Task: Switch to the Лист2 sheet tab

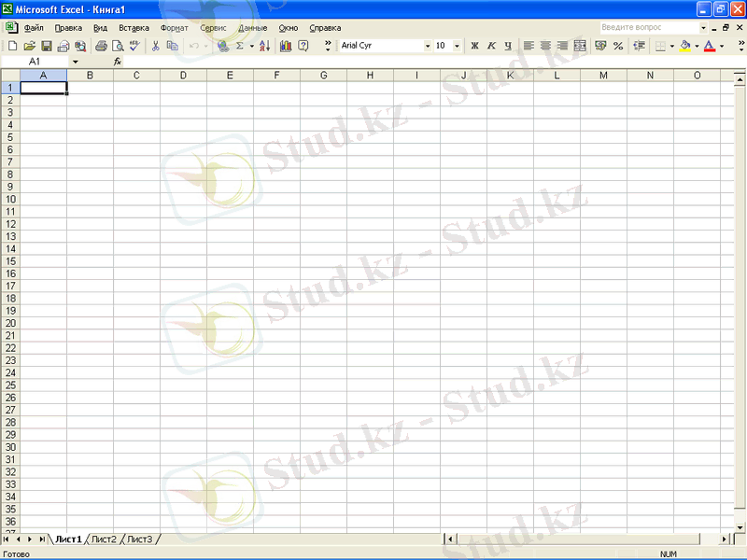Action: pos(104,539)
